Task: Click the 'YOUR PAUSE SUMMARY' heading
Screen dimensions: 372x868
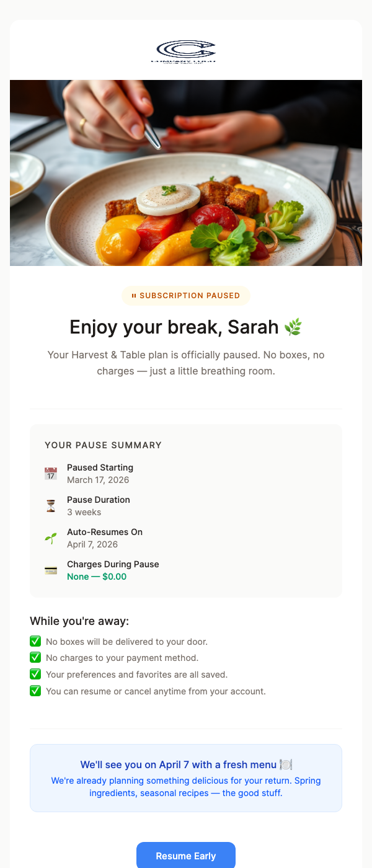Action: click(x=102, y=445)
